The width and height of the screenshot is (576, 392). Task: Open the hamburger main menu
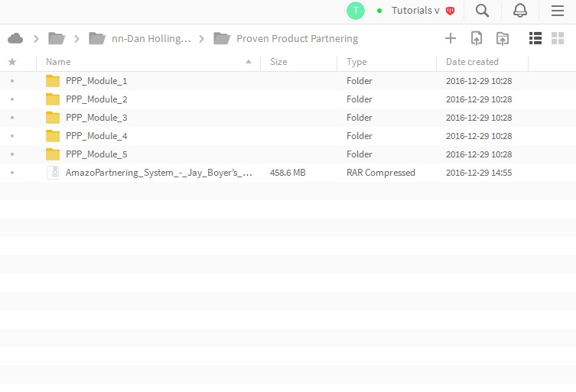[x=558, y=11]
